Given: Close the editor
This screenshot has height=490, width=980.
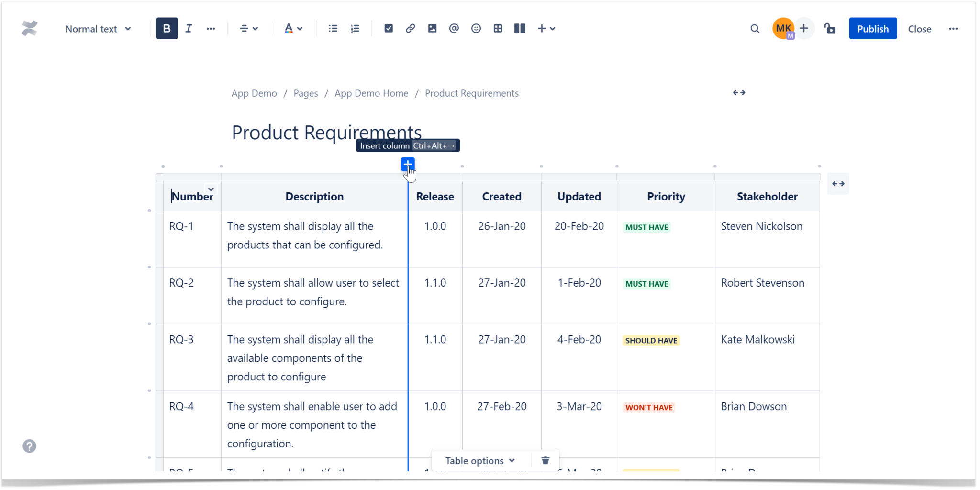Looking at the screenshot, I should coord(919,28).
